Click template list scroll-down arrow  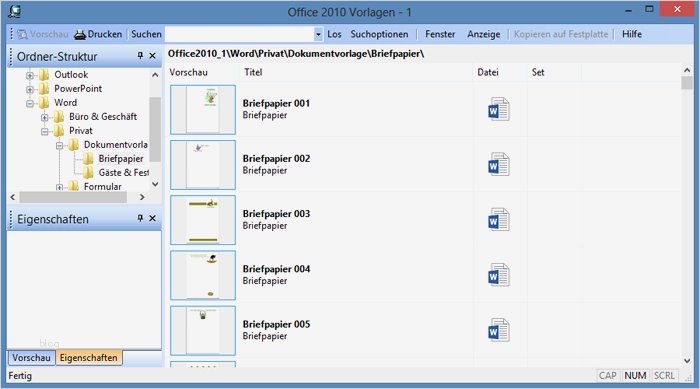[687, 361]
